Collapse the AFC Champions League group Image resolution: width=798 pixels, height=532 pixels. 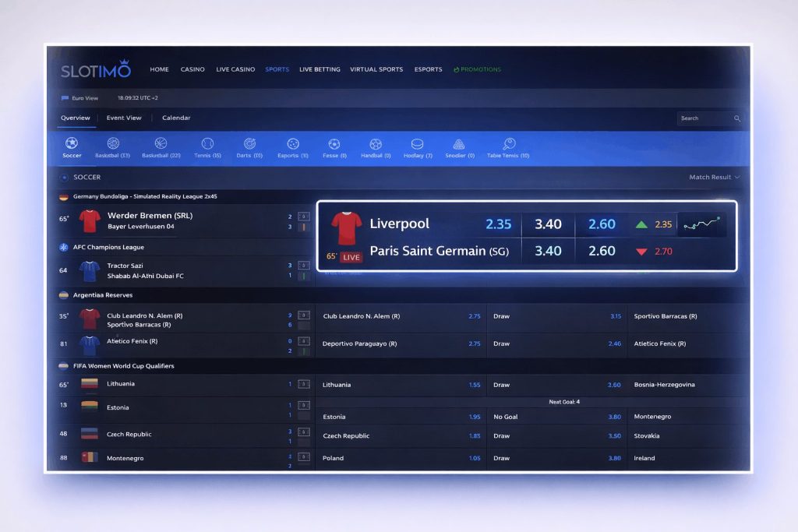pyautogui.click(x=108, y=247)
